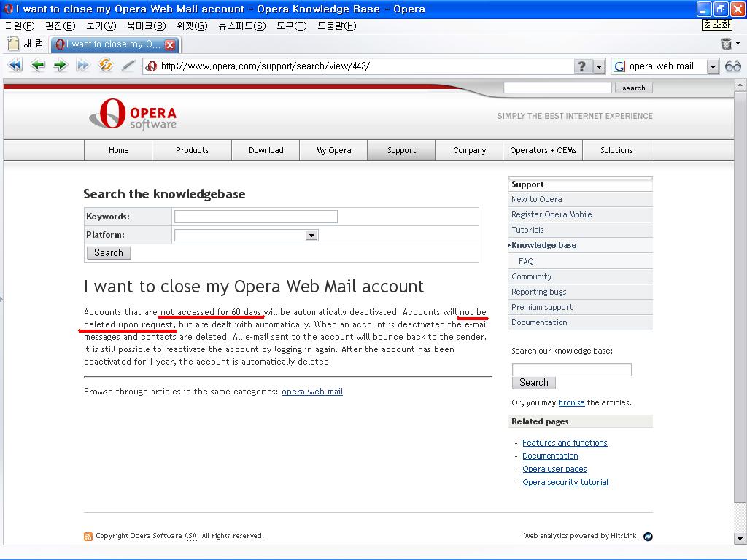Open Download in site navigation
747x560 pixels.
tap(266, 150)
